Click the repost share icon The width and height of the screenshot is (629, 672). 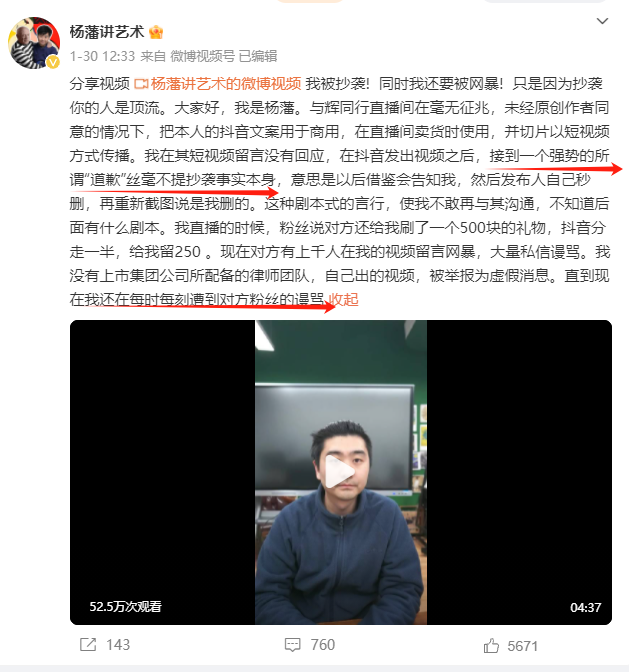click(x=88, y=645)
